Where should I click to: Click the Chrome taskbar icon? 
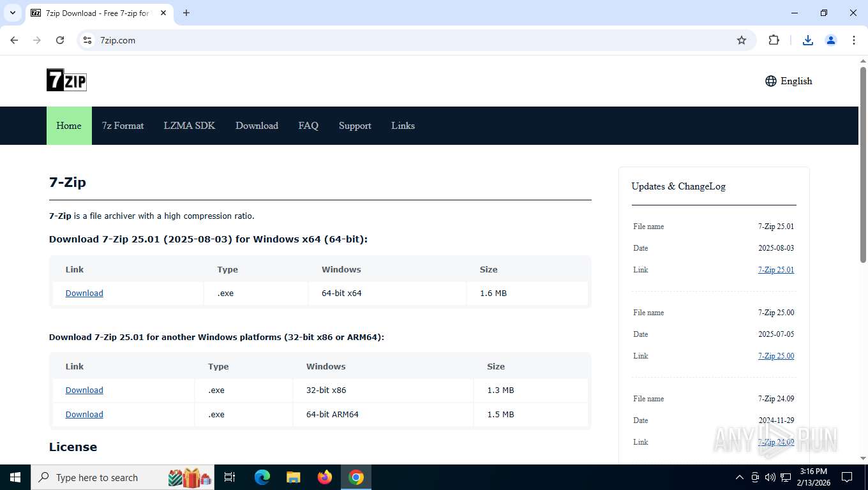[x=356, y=477]
